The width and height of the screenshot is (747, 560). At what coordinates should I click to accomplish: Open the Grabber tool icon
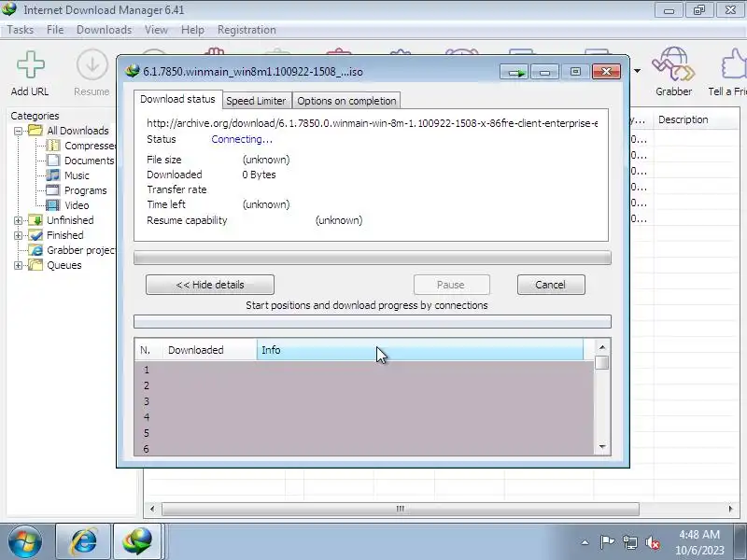[673, 63]
